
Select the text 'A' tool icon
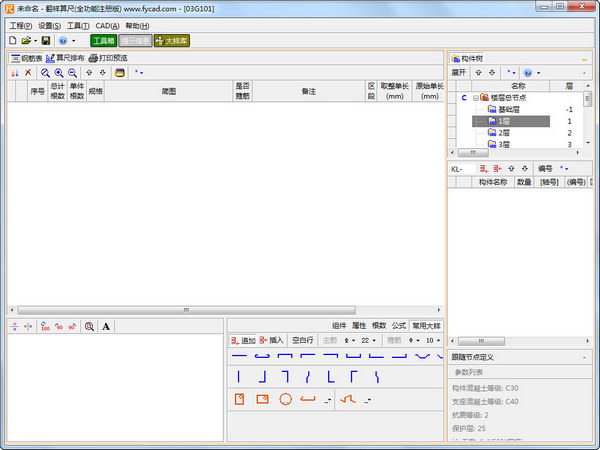tap(106, 326)
